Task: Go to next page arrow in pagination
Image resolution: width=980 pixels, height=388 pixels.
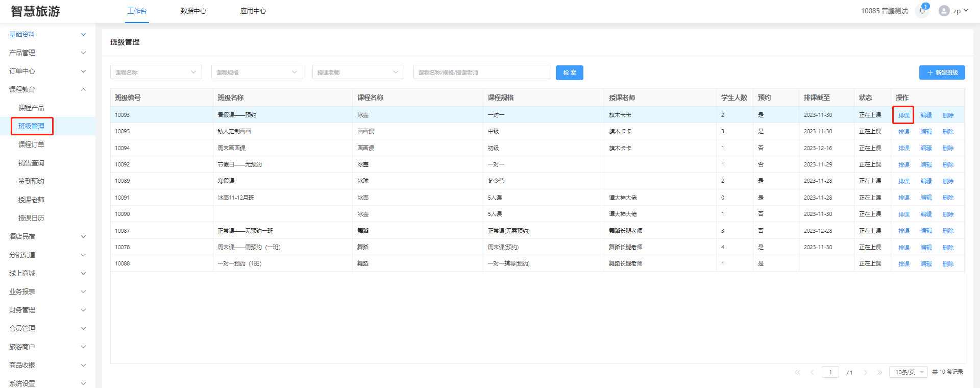Action: click(x=865, y=372)
